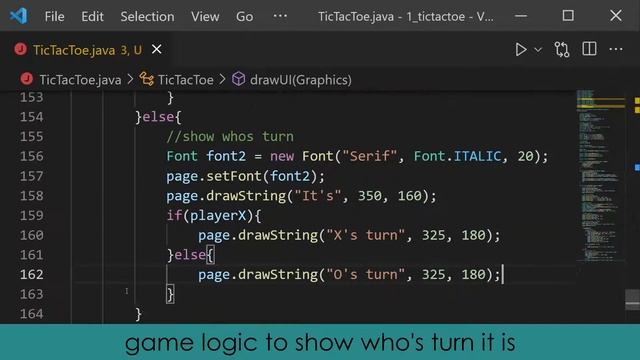Viewport: 640px width, 360px height.
Task: Open the Selection menu
Action: (x=147, y=17)
